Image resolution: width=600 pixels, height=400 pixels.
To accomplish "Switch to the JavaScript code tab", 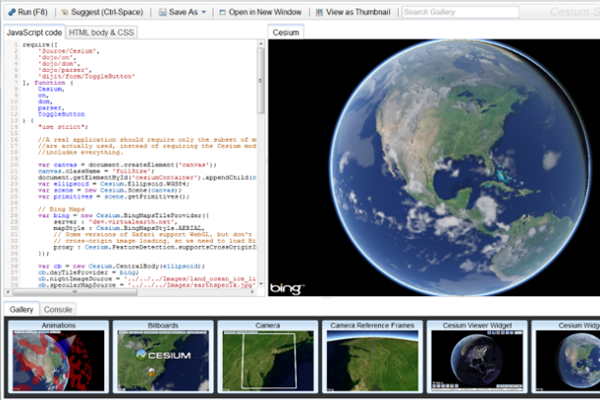I will point(34,33).
